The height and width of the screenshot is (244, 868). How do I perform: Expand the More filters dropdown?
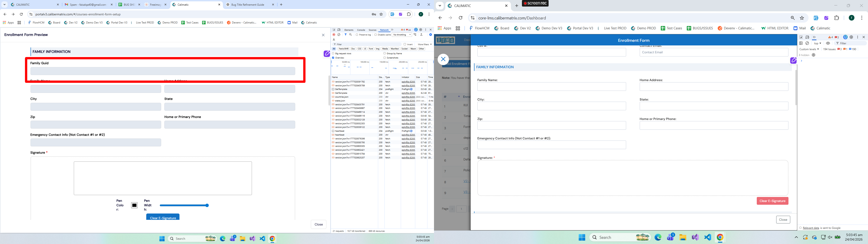point(425,45)
